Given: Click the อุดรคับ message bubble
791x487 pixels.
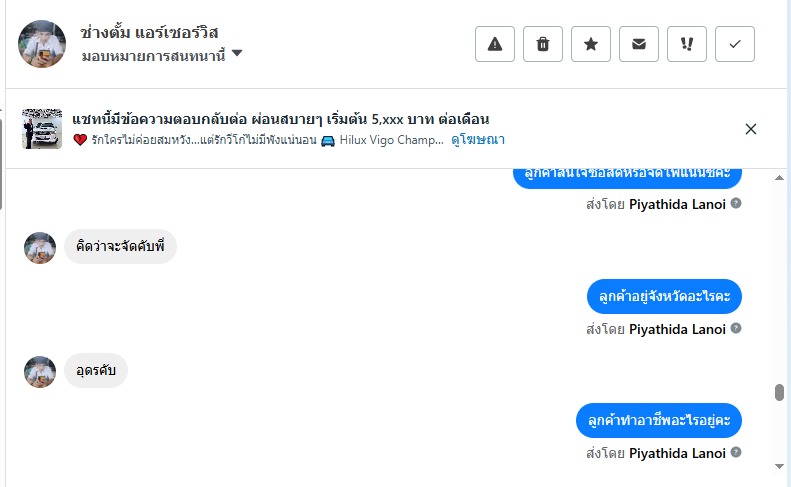Looking at the screenshot, I should coord(96,371).
